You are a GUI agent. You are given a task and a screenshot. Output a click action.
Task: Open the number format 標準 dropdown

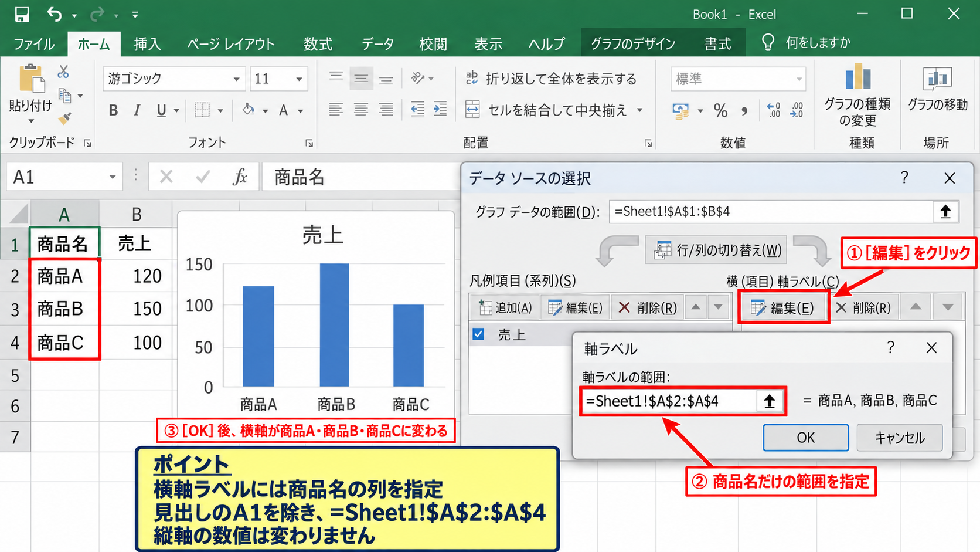coord(799,79)
